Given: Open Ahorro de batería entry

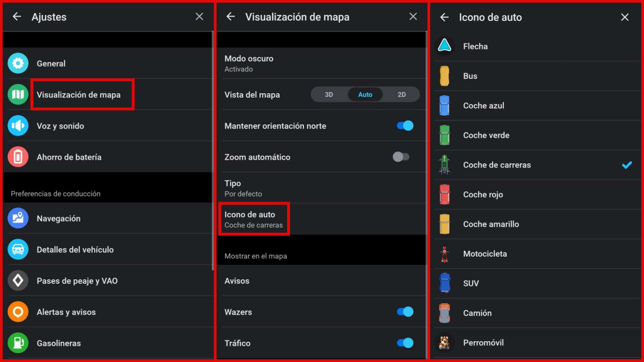Looking at the screenshot, I should pos(108,157).
